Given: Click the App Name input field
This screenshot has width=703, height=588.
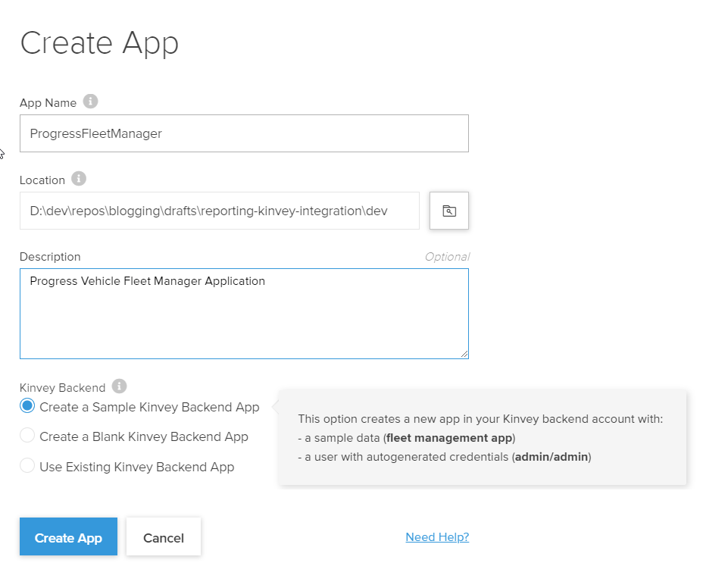Looking at the screenshot, I should (244, 133).
